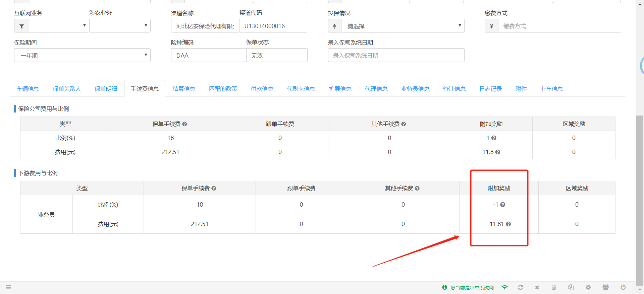
Task: Click the green wifi network icon
Action: (x=504, y=287)
